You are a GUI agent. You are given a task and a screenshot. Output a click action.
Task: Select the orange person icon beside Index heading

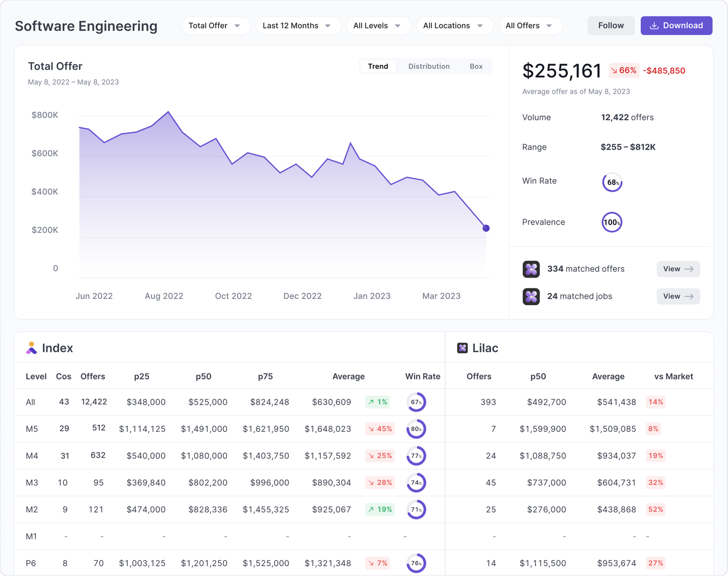[31, 347]
